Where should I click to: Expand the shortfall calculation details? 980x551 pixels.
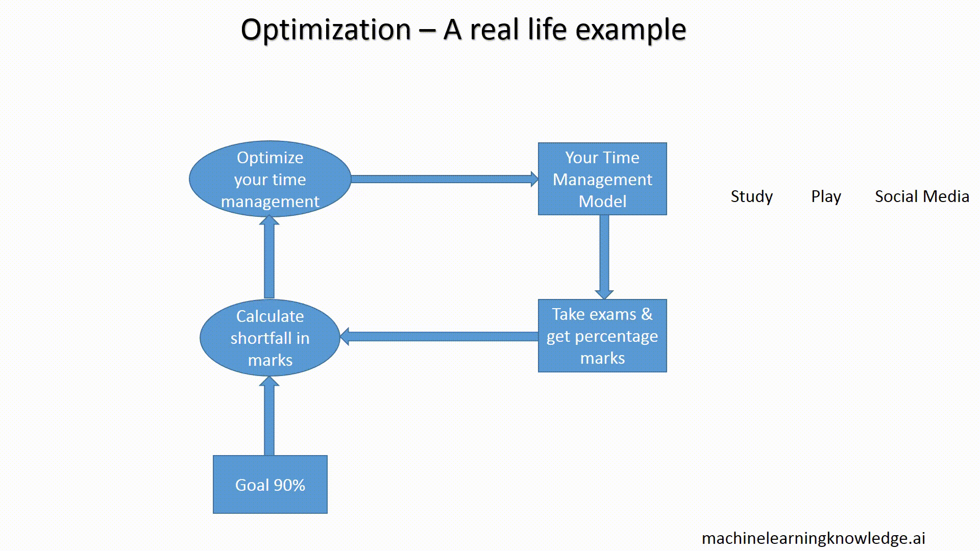(x=269, y=336)
